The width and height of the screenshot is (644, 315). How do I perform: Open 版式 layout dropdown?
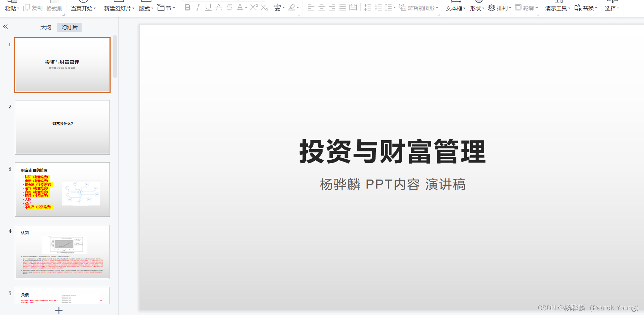coord(146,8)
